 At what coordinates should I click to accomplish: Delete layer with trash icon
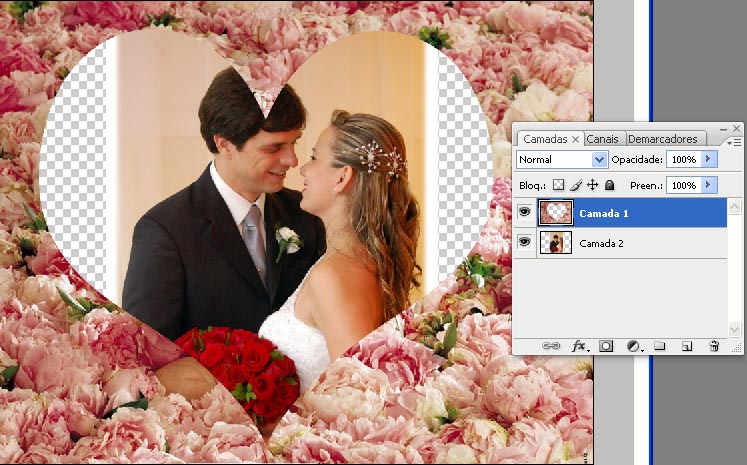714,346
